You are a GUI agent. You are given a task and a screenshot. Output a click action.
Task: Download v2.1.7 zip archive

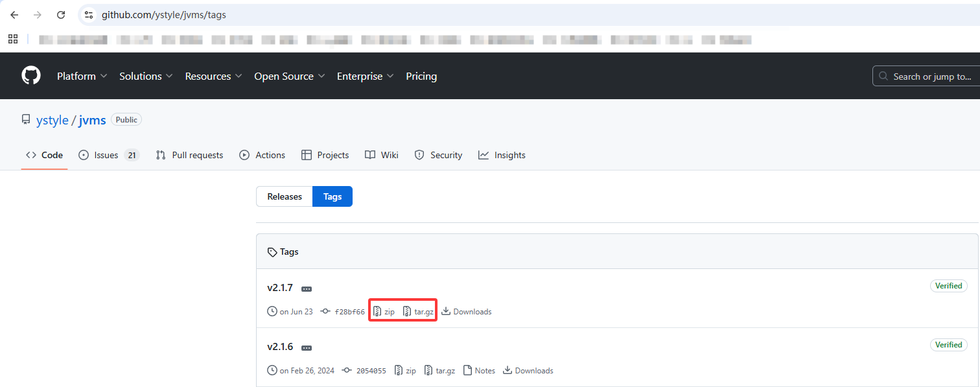pos(384,312)
